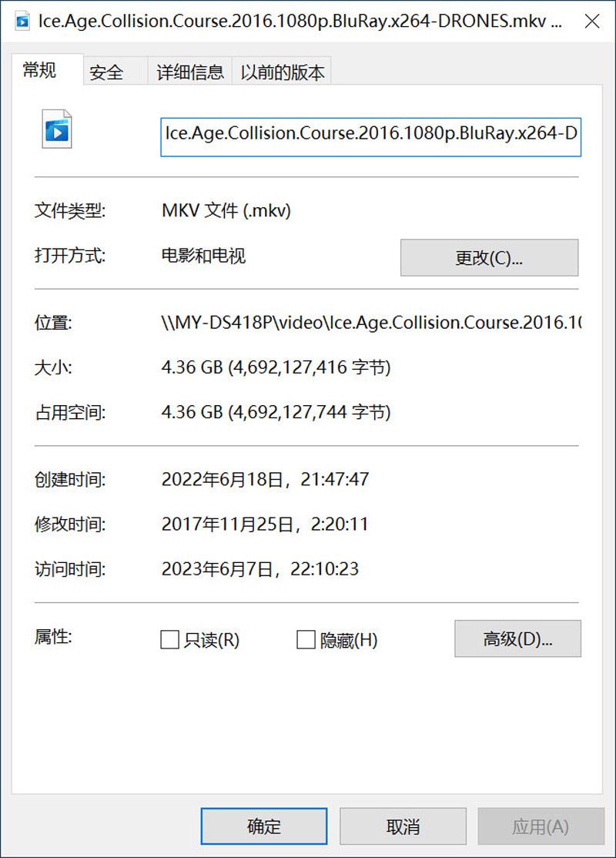The height and width of the screenshot is (858, 616).
Task: Close the properties dialog window
Action: (592, 22)
